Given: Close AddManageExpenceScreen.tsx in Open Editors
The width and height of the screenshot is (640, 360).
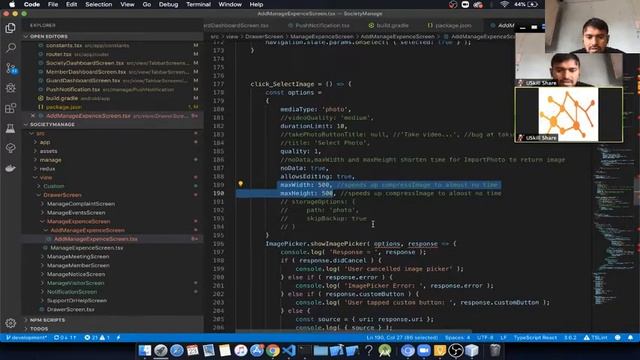Looking at the screenshot, I should [33, 116].
